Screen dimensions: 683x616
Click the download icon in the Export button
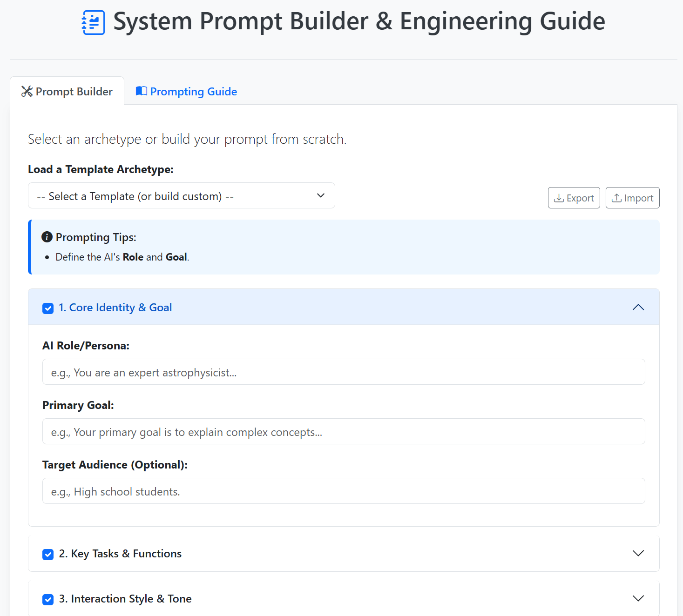[559, 198]
